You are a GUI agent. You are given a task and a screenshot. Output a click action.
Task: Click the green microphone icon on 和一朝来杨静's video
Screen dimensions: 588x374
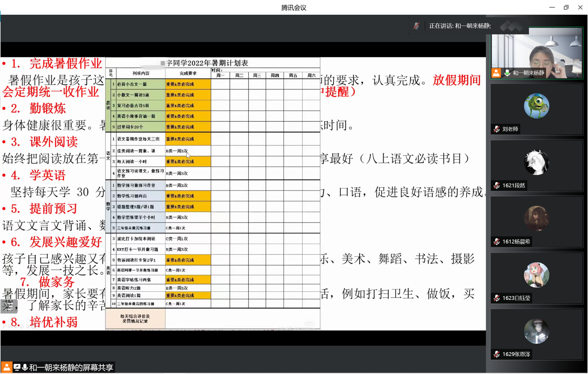click(x=507, y=73)
